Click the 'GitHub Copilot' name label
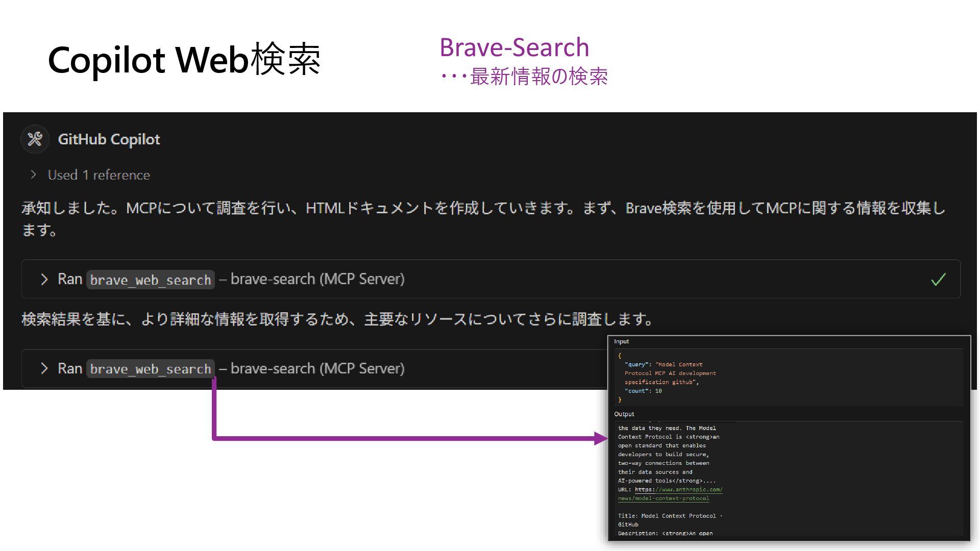Viewport: 980px width, 551px height. pyautogui.click(x=109, y=139)
